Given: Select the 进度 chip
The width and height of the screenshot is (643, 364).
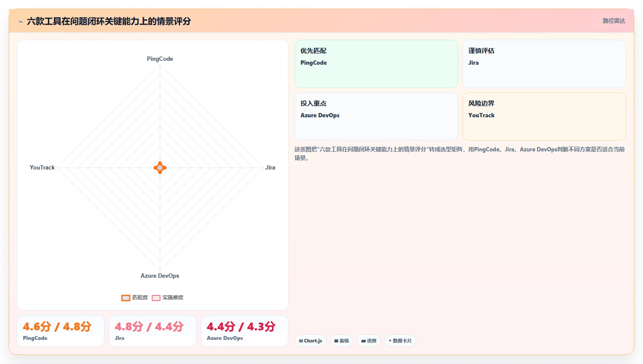Looking at the screenshot, I should 369,341.
